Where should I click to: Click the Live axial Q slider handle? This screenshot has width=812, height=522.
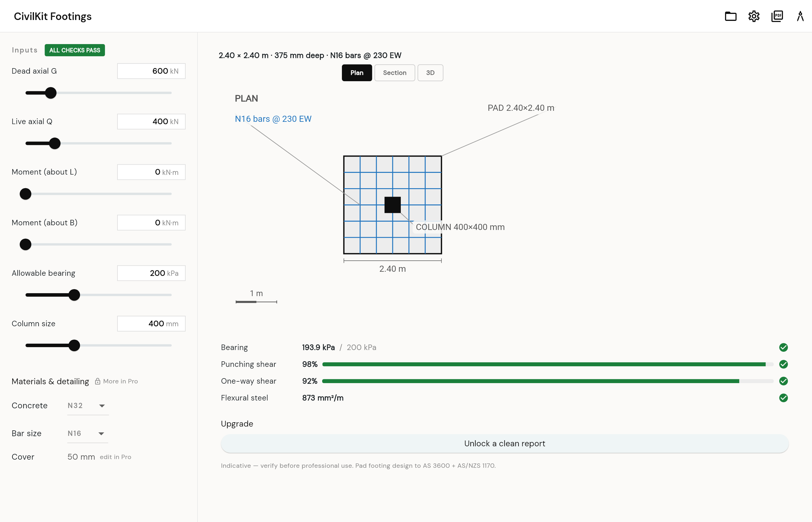(55, 143)
